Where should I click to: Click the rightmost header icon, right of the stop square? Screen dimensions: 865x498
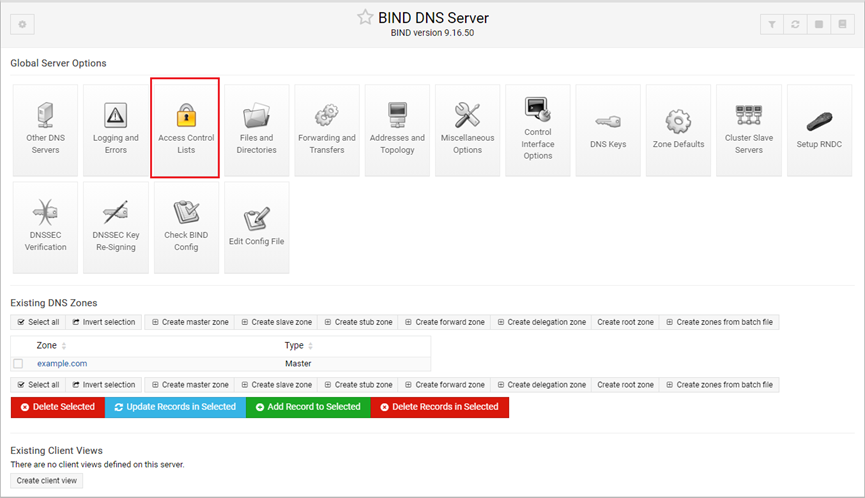pyautogui.click(x=842, y=24)
